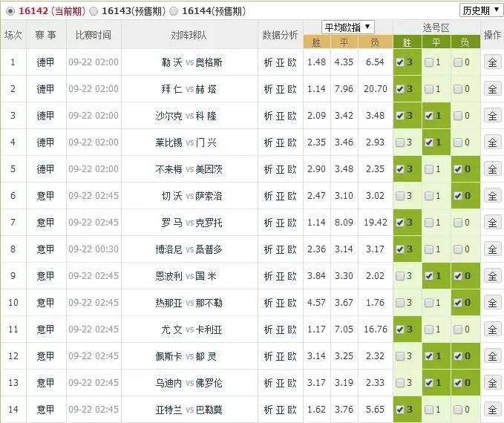504x423 pixels.
Task: Open 亚 link for 不来梅 vs 美因茨
Action: (280, 169)
